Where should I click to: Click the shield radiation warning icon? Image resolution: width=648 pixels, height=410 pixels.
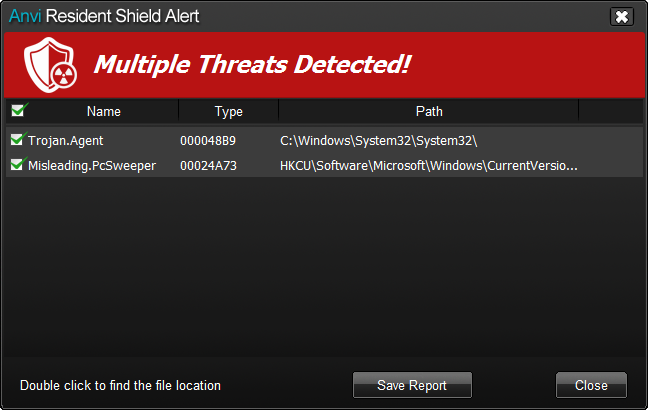click(50, 65)
